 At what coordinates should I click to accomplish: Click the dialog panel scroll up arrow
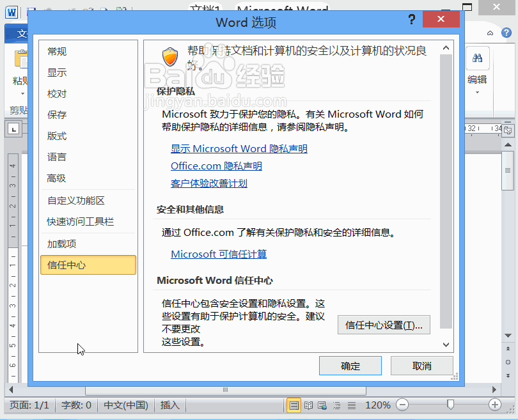coord(446,48)
